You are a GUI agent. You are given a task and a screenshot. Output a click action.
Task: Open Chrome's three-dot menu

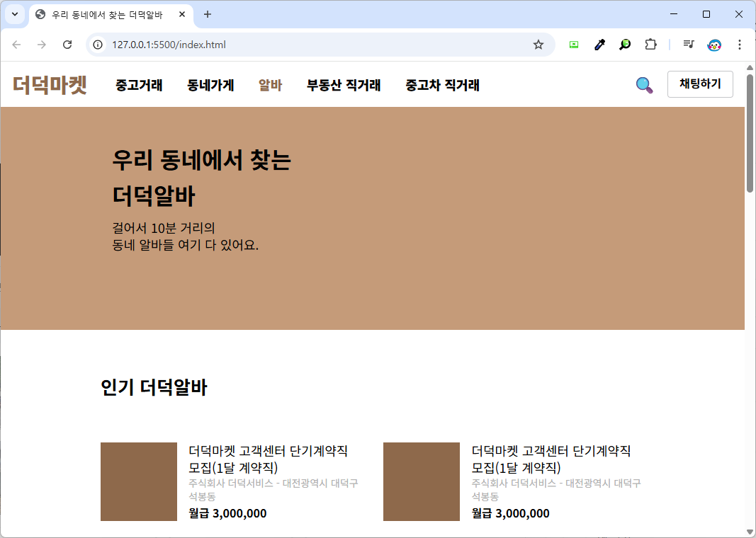click(x=740, y=45)
